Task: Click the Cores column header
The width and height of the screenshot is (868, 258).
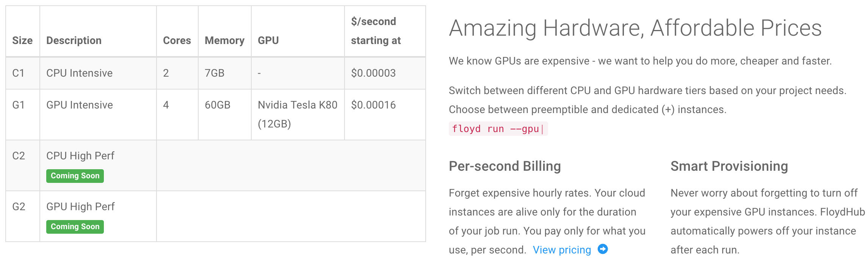Action: [x=177, y=41]
